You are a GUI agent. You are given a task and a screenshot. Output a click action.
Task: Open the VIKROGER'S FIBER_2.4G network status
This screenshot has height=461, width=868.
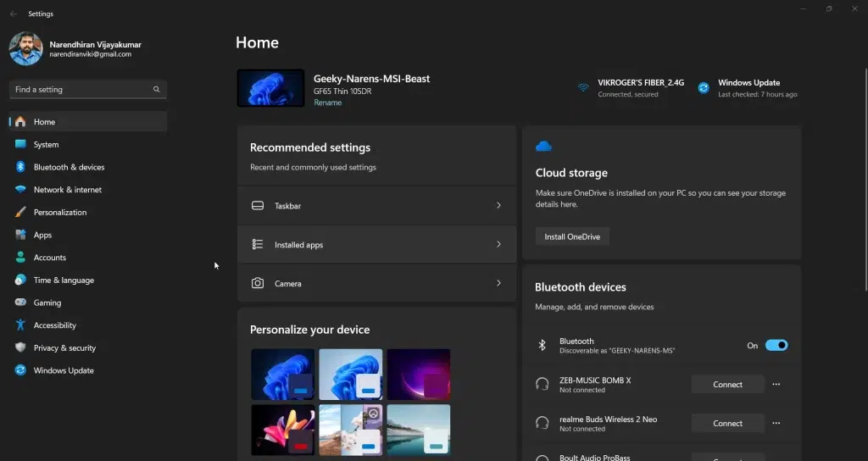[x=631, y=88]
